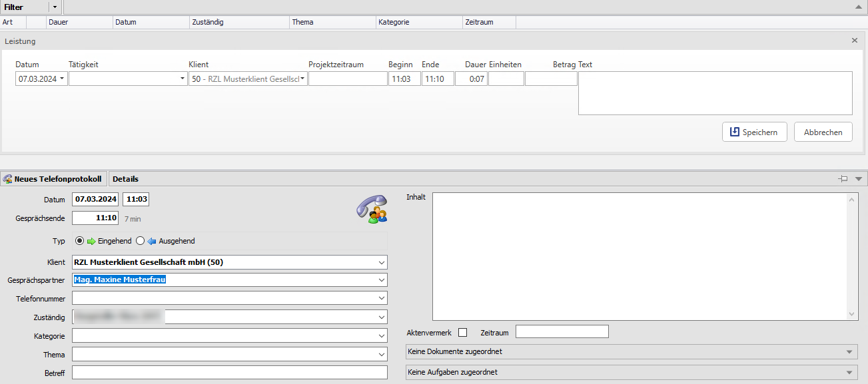
Task: Switch to Neues Telefonprotokoll tab
Action: (x=53, y=178)
